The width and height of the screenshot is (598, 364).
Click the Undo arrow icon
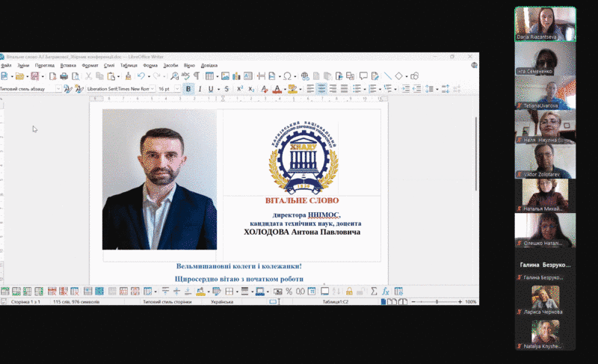(x=141, y=76)
